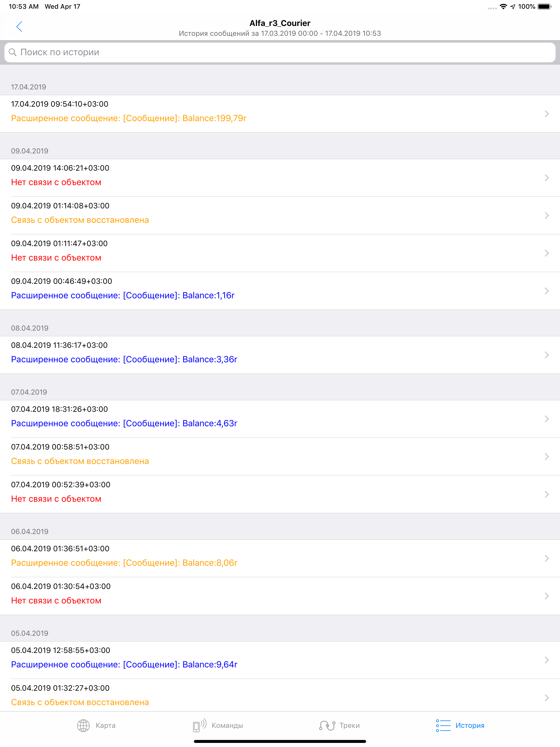
Task: Focus the history search field
Action: tap(280, 52)
